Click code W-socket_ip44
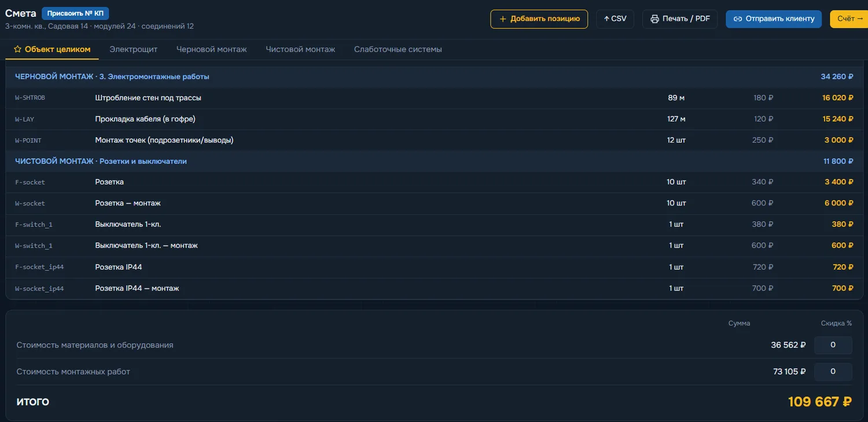 [x=39, y=288]
